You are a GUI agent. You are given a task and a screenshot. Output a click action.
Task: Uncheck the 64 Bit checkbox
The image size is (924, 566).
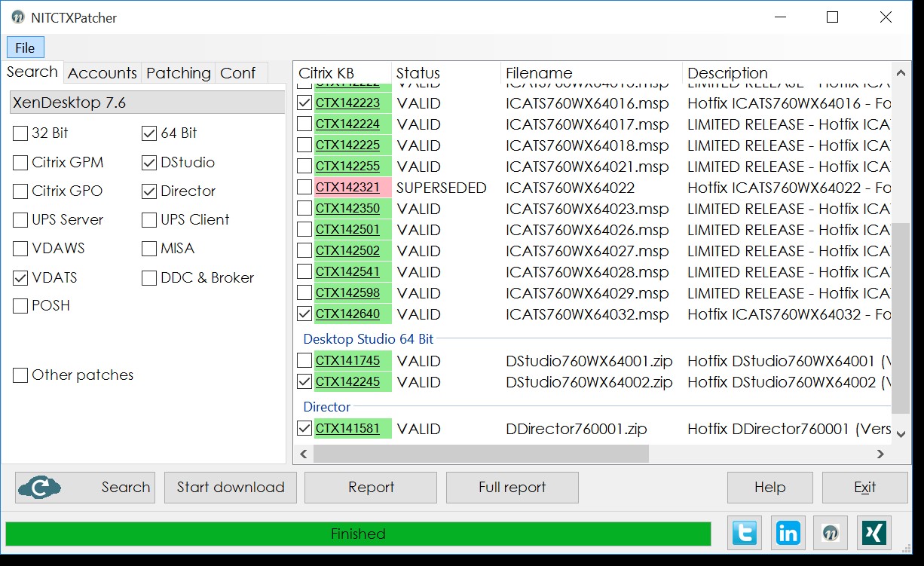[149, 133]
